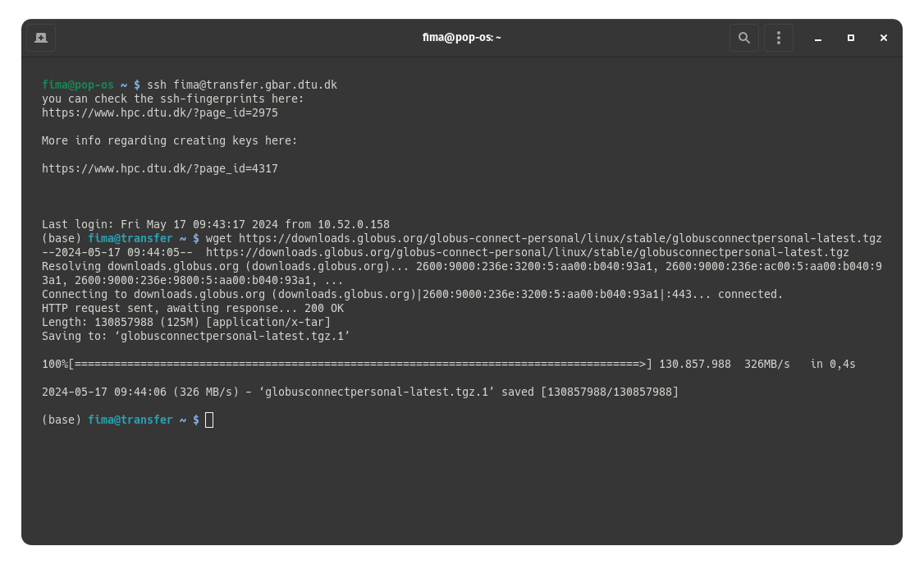Click the search magnifier icon
Image resolution: width=924 pixels, height=569 pixels.
[x=743, y=38]
